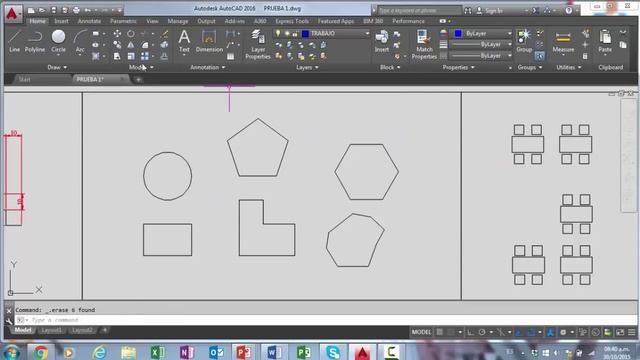
Task: Select the Line drawing tool
Action: click(14, 41)
